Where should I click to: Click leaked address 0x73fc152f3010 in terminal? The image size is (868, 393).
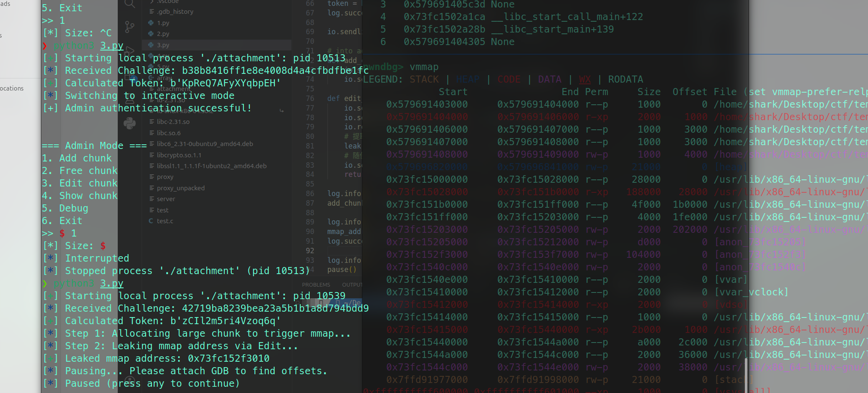228,358
